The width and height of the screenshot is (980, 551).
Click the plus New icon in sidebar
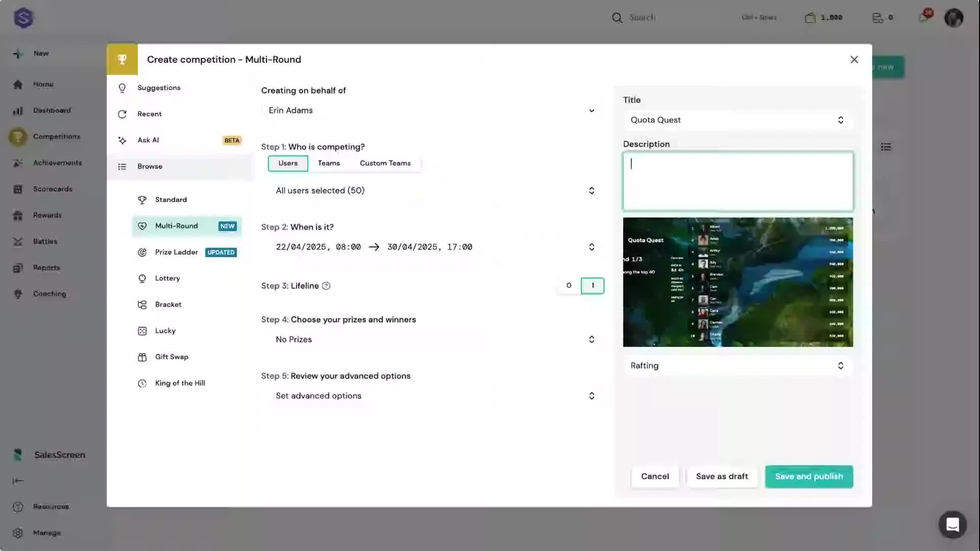pos(18,54)
